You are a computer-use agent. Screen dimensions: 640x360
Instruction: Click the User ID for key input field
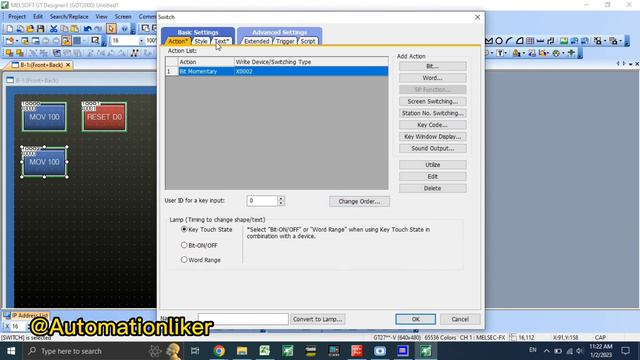[x=262, y=201]
